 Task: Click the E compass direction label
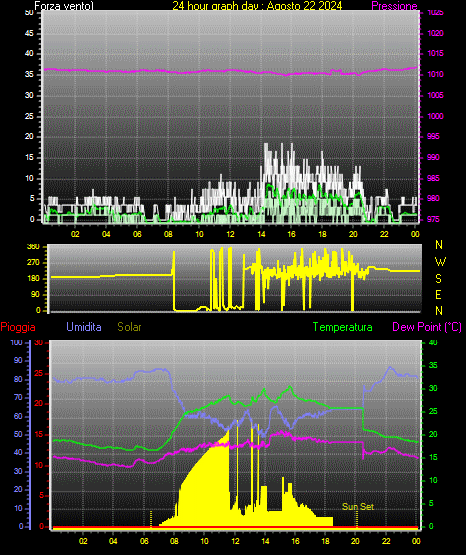click(x=438, y=294)
